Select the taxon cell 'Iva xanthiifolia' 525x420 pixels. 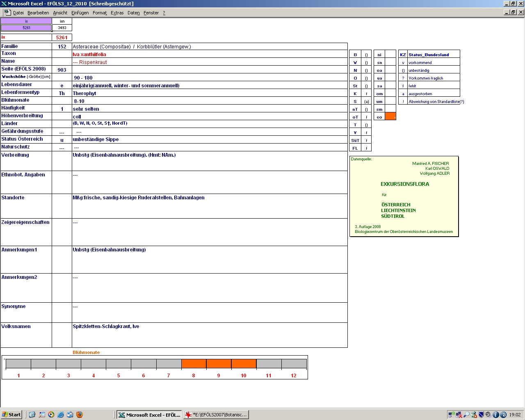click(210, 54)
